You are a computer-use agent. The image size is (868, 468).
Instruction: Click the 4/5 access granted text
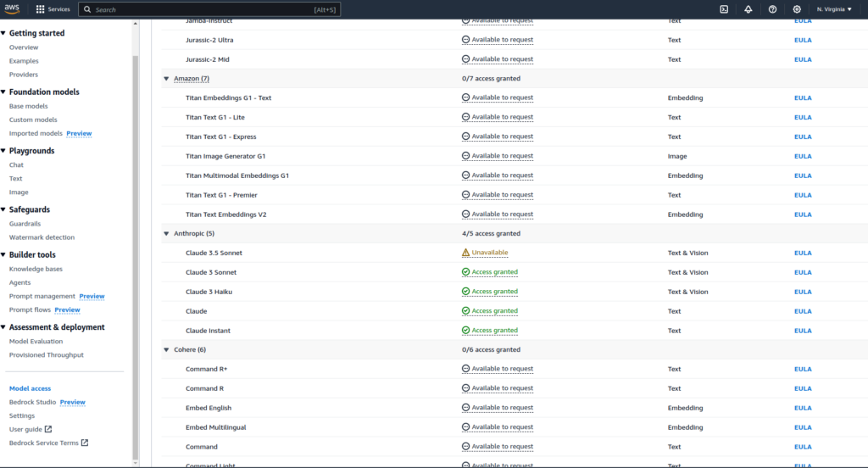coord(491,234)
